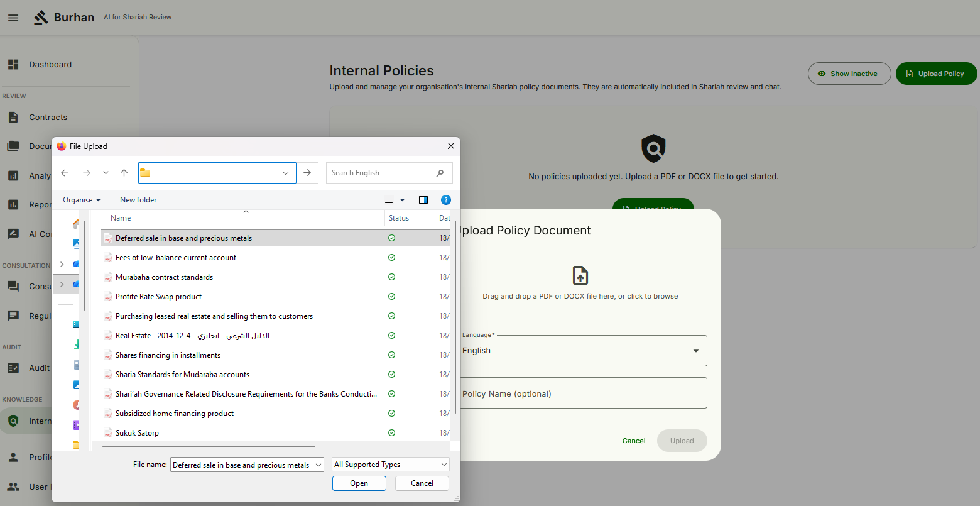This screenshot has height=506, width=980.
Task: Click the Users group icon in sidebar
Action: click(13, 487)
